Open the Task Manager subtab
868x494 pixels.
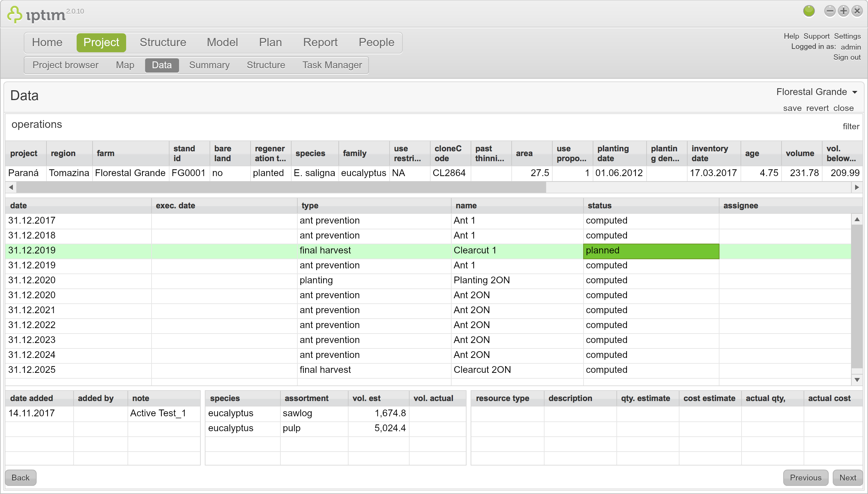click(x=332, y=65)
